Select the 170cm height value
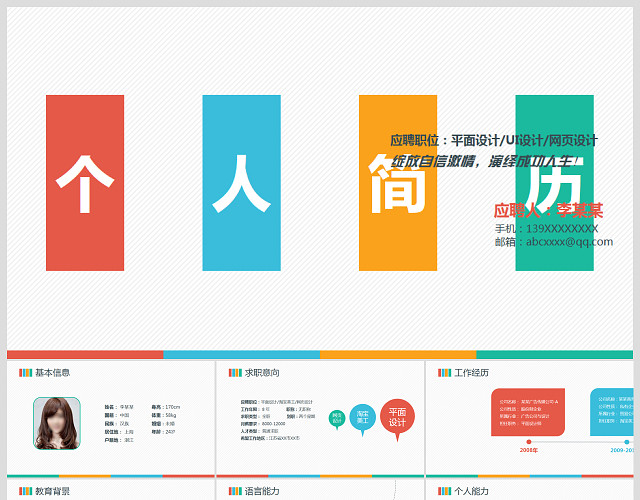640x500 pixels. coord(173,407)
